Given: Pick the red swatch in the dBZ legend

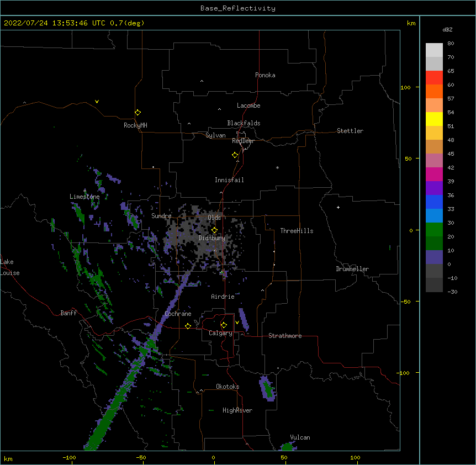Looking at the screenshot, I should tap(434, 78).
